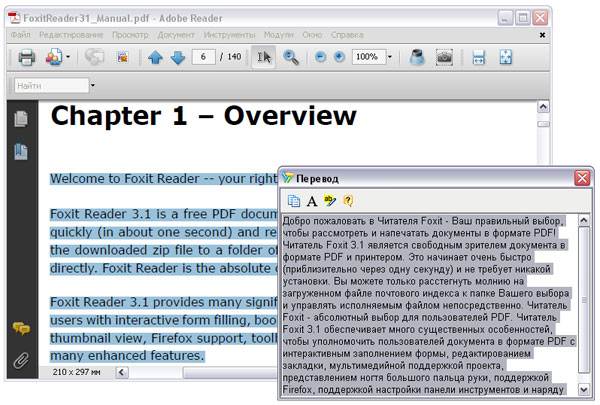Click translated line 'Добро пожаловать в Читателя Foxit'
This screenshot has width=600, height=405.
(x=423, y=221)
